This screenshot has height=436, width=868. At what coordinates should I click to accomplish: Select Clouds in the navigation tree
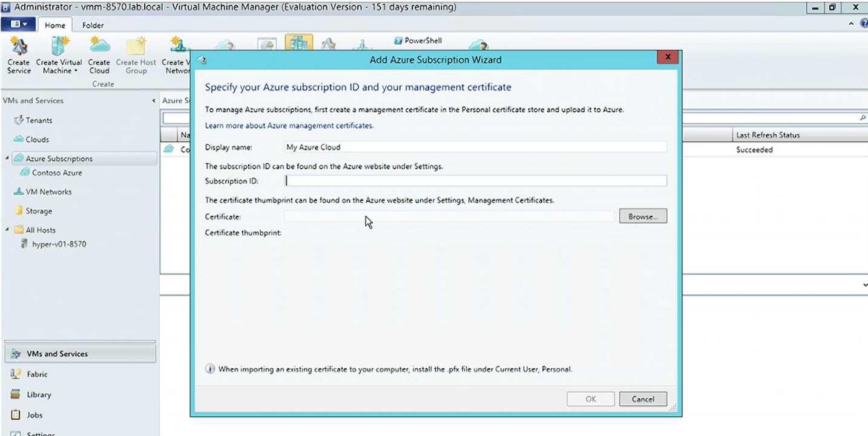(x=37, y=140)
